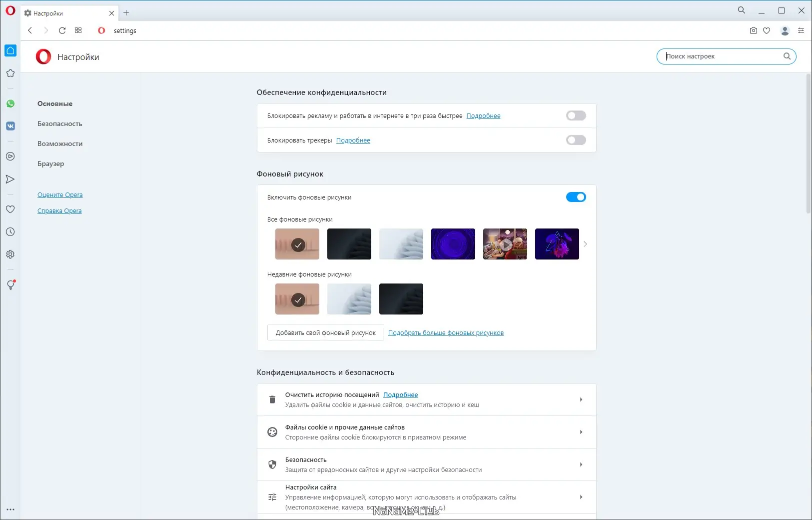The width and height of the screenshot is (812, 520).
Task: Open the tips lightbulb icon
Action: [x=10, y=285]
